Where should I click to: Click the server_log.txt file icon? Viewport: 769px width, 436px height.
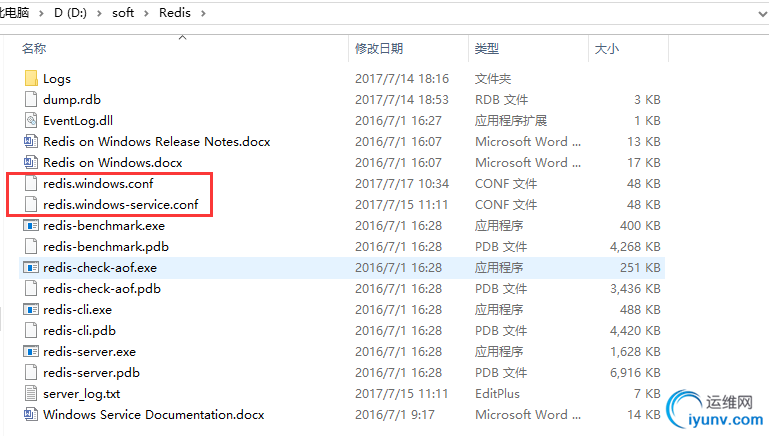[x=31, y=394]
